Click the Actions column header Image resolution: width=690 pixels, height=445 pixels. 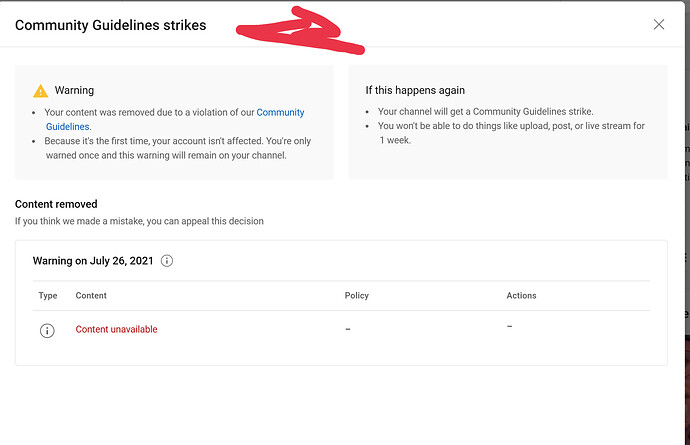(521, 295)
